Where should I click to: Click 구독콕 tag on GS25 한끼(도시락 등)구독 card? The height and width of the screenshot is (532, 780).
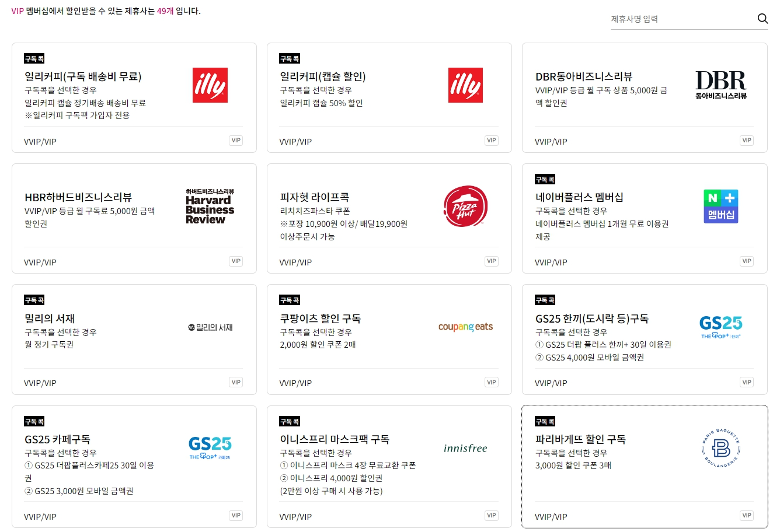tap(545, 300)
